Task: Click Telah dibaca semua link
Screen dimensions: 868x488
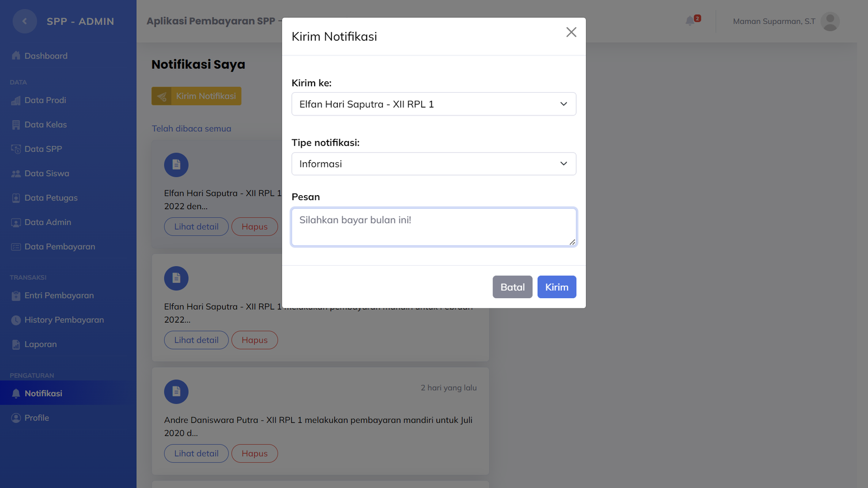Action: [192, 129]
